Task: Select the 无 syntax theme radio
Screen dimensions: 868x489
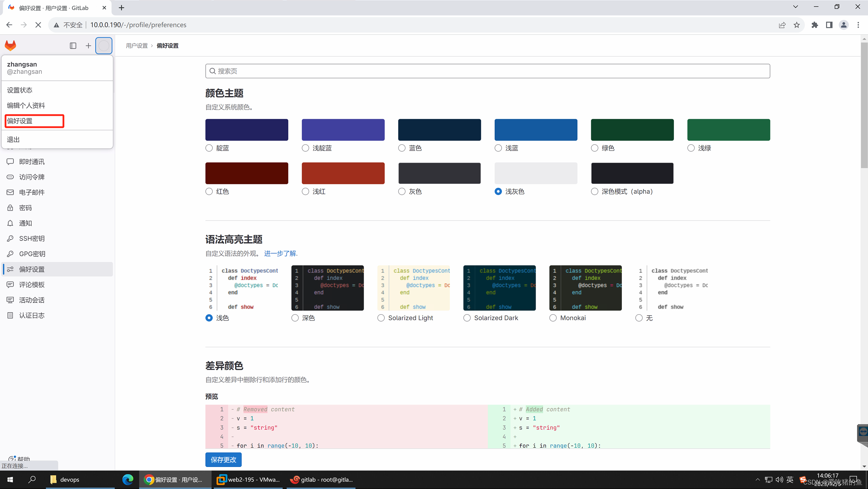Action: coord(639,318)
